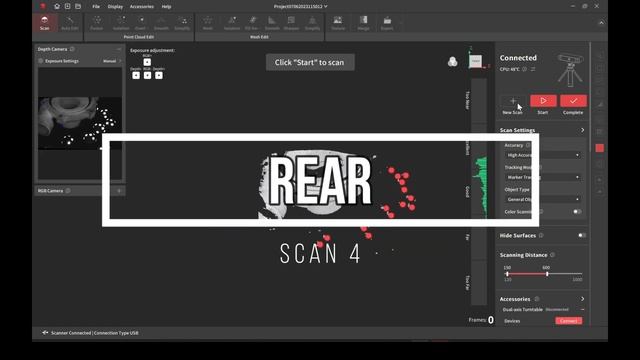Collapse the top ribbon toolbar
The image size is (640, 360).
pos(601,23)
